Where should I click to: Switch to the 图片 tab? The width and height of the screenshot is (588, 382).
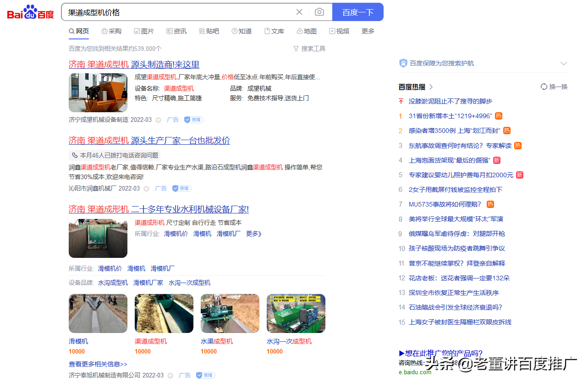144,31
